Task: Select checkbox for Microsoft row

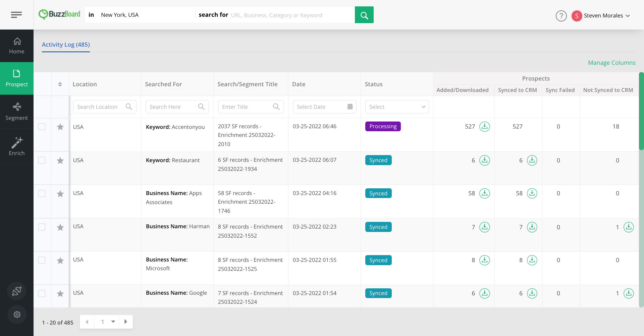Action: pos(42,260)
